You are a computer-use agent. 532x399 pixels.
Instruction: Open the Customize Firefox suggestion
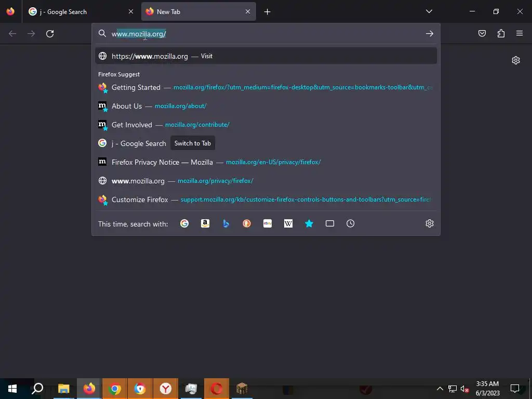pyautogui.click(x=266, y=199)
